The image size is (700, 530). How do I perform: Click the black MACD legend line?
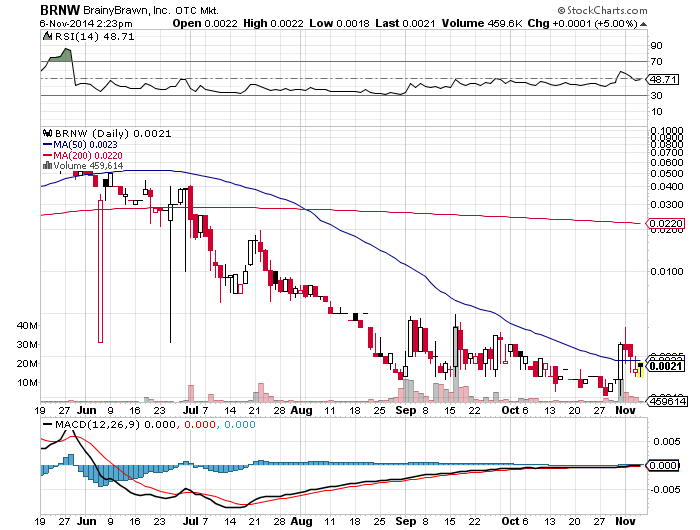point(47,424)
